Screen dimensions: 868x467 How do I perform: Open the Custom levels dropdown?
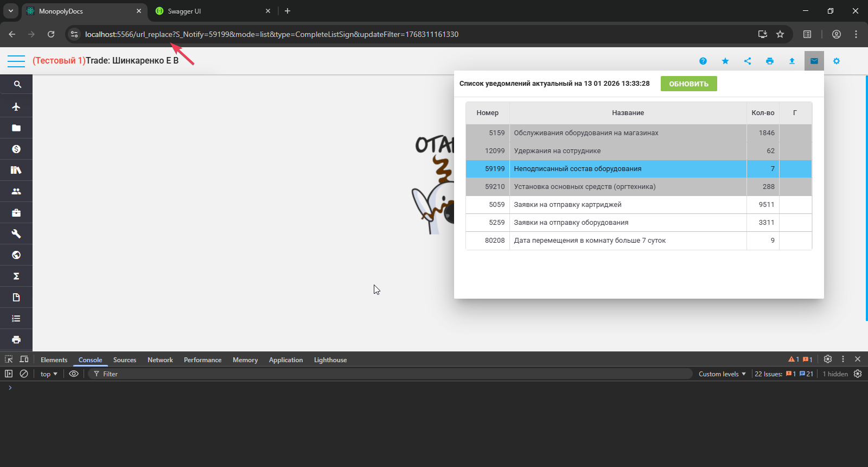(722, 374)
